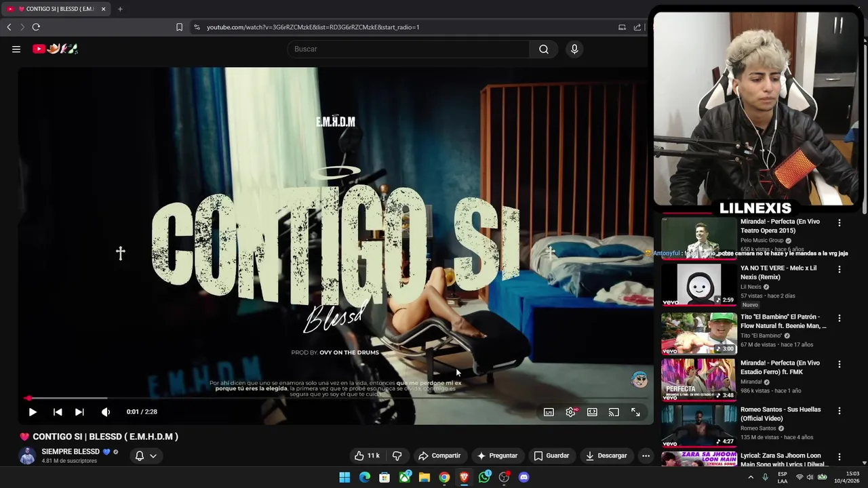Screen dimensions: 868x488
Task: Mute the video volume
Action: click(106, 411)
